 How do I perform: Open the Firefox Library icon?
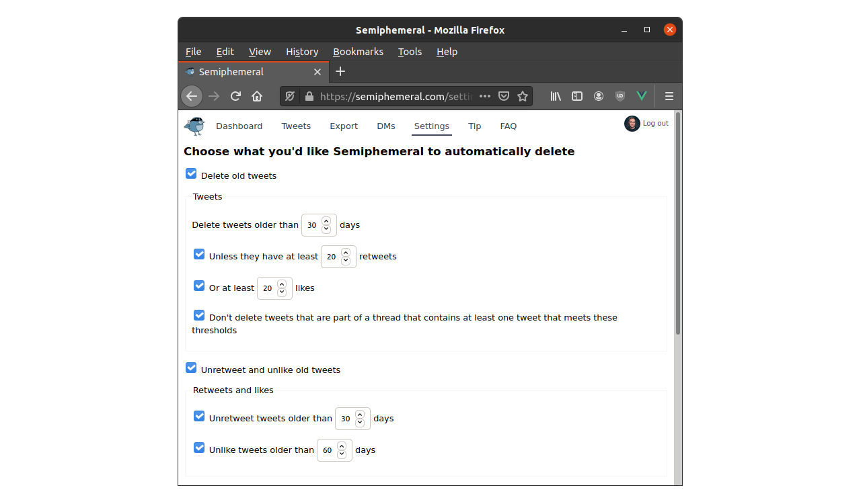556,96
